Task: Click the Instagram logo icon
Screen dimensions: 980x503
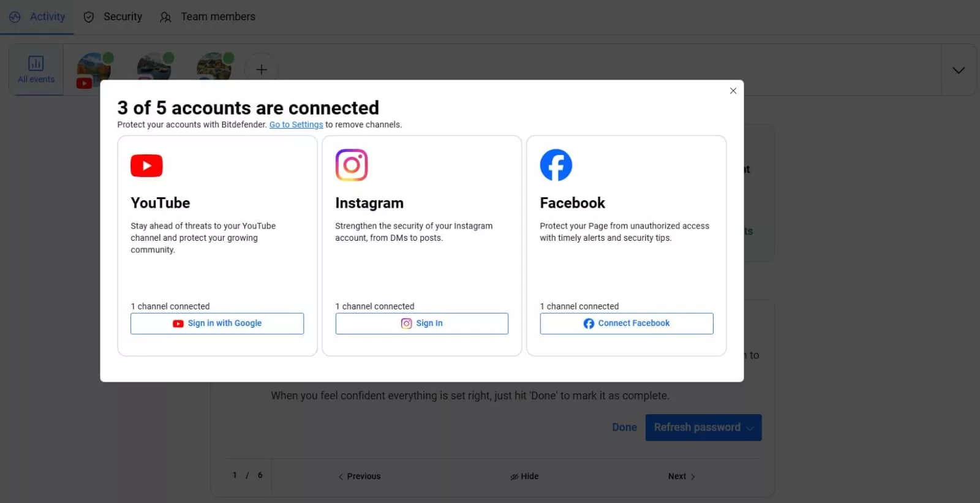Action: click(352, 165)
